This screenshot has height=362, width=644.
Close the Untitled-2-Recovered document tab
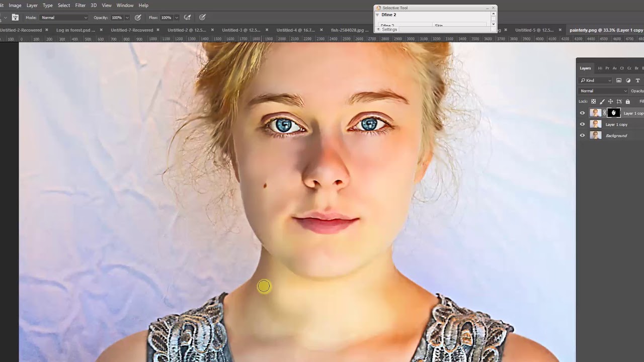(x=47, y=30)
